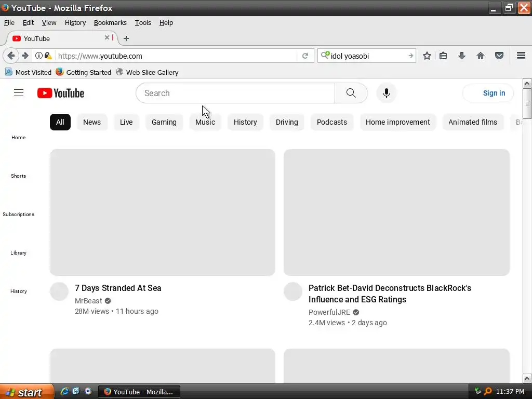Open Patrick Bet-David BlackRock video title

[390, 294]
